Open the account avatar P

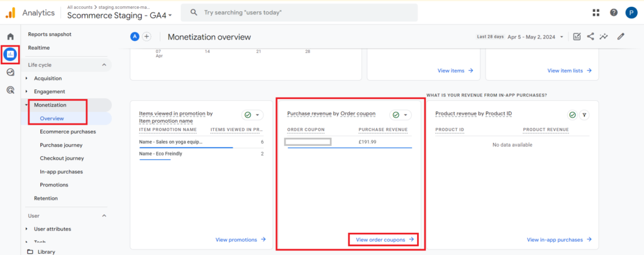click(x=631, y=13)
